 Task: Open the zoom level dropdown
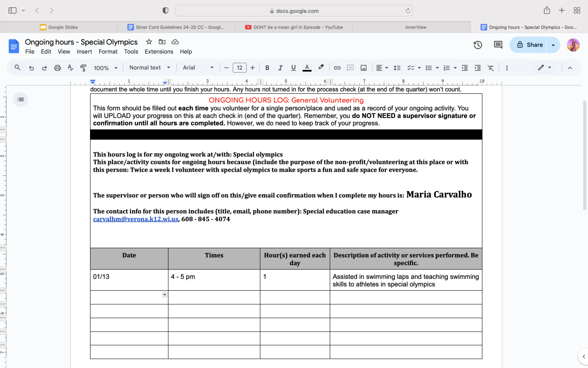click(x=106, y=68)
